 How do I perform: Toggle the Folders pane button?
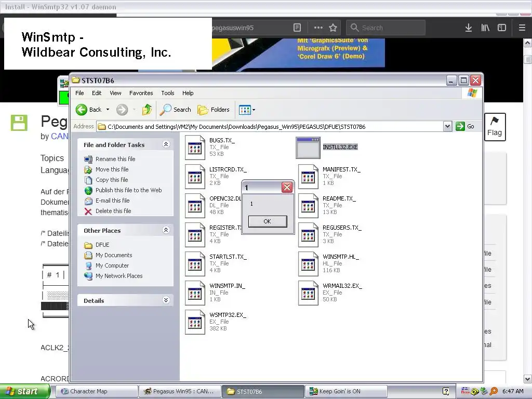(x=214, y=110)
